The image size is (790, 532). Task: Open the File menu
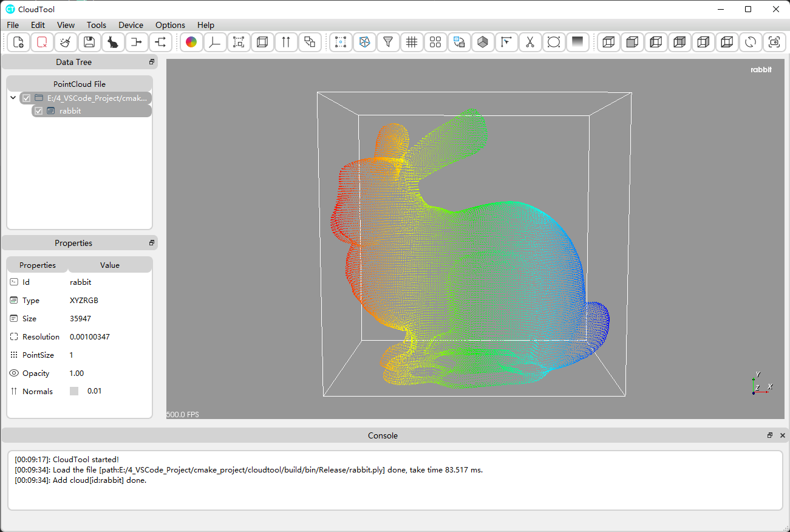[13, 25]
